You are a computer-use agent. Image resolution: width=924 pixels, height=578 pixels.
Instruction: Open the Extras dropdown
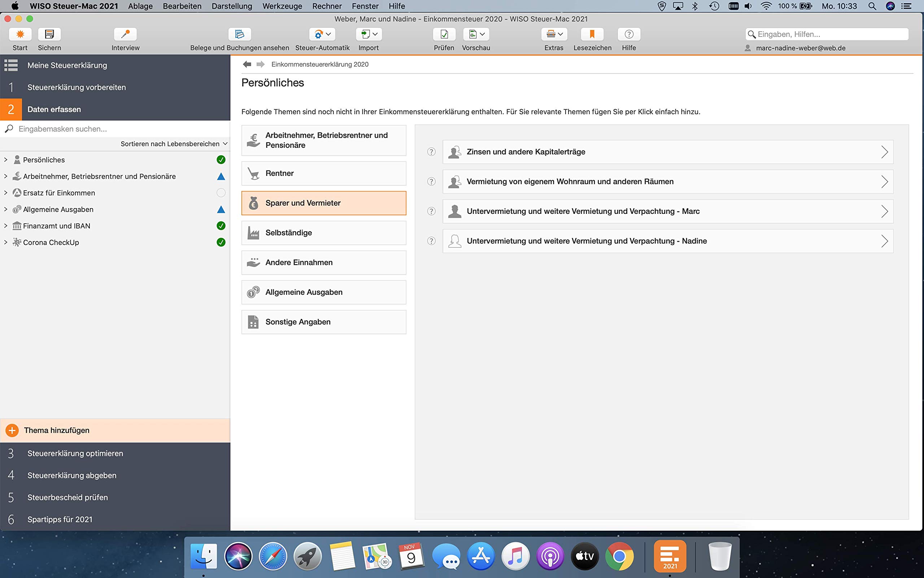click(x=554, y=34)
